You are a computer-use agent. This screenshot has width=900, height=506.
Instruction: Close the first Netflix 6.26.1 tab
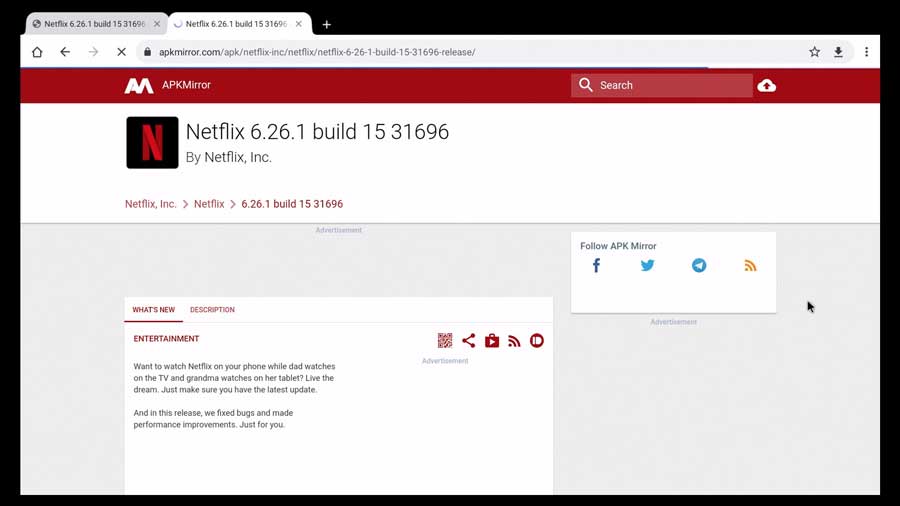coord(157,24)
